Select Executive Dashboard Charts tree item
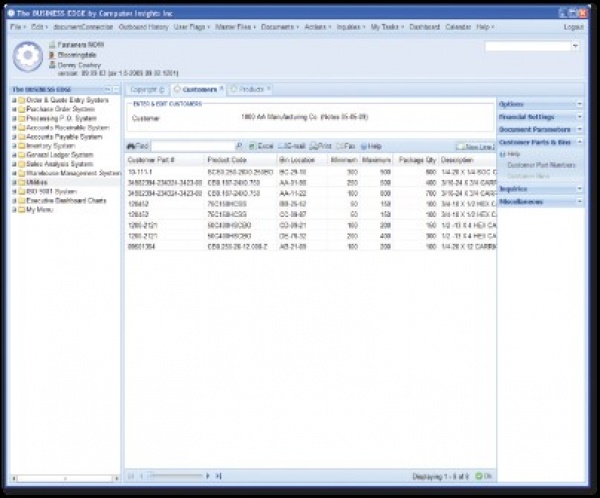Viewport: 600px width, 498px height. [66, 201]
